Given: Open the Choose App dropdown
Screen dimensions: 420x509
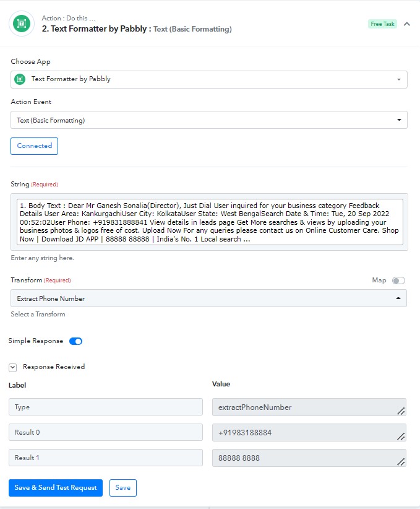Looking at the screenshot, I should [209, 79].
